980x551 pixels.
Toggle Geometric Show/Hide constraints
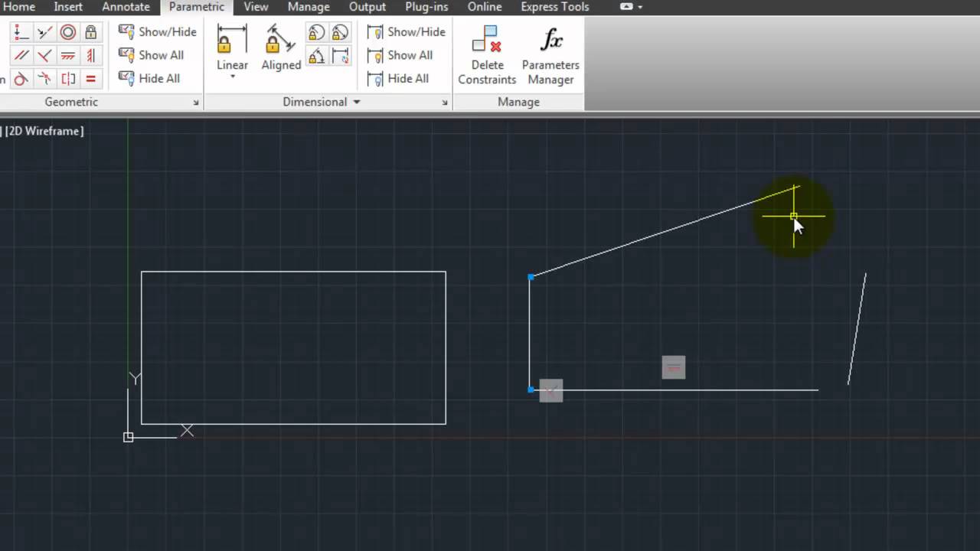click(158, 32)
